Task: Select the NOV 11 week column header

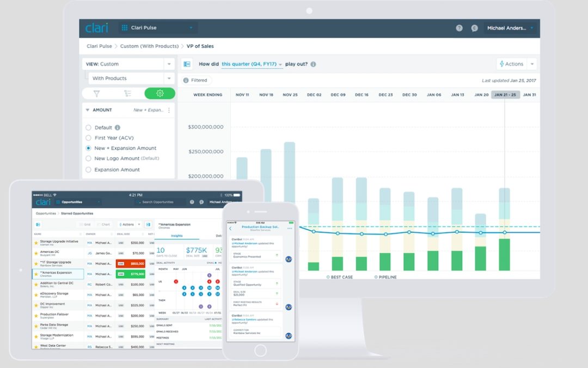Action: coord(242,95)
